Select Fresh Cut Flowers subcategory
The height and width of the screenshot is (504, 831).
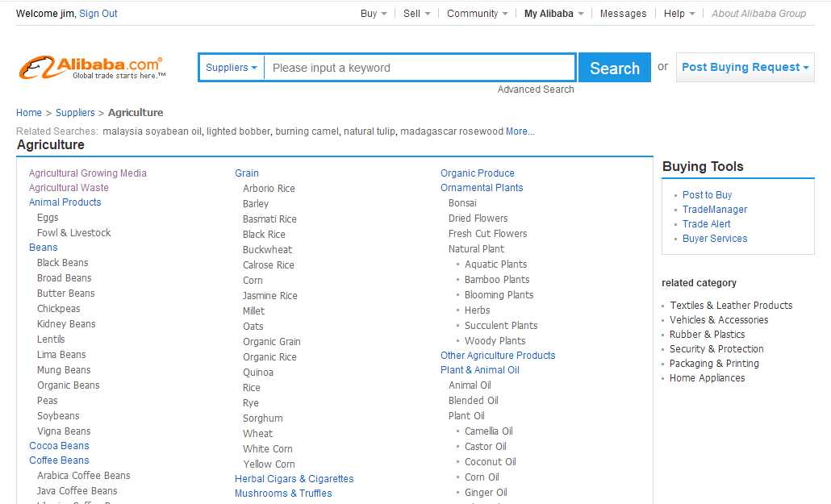[x=487, y=234]
